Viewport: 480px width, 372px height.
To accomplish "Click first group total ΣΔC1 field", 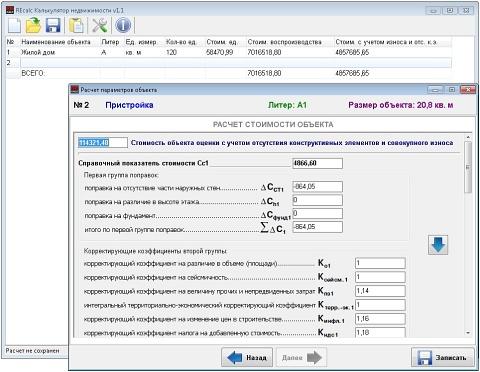I will pyautogui.click(x=317, y=227).
